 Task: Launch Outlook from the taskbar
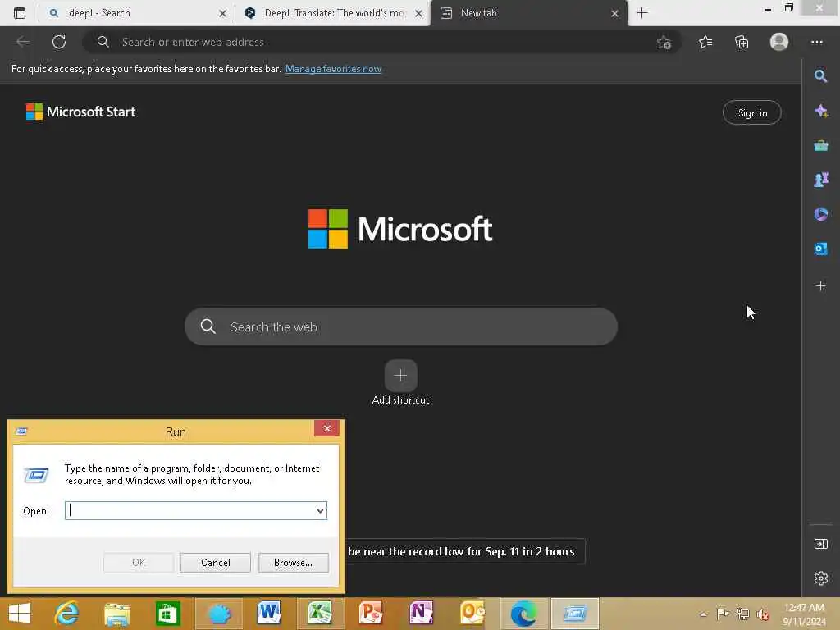(472, 614)
